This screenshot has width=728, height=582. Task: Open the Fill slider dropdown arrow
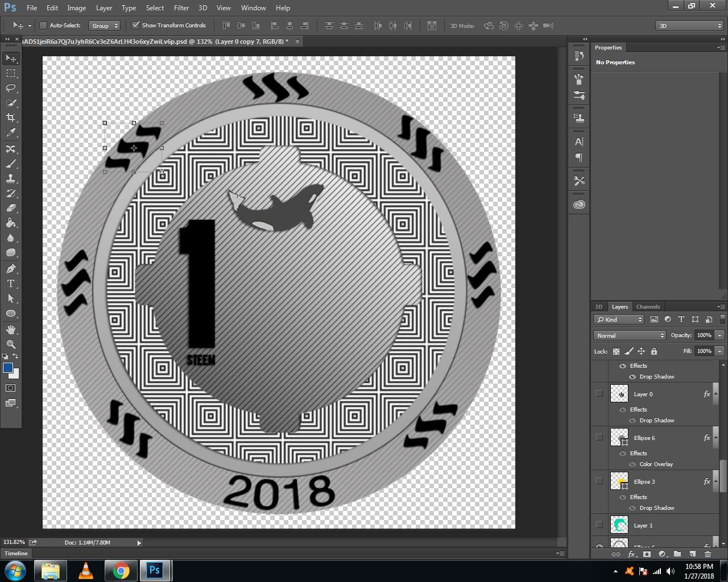pyautogui.click(x=719, y=351)
